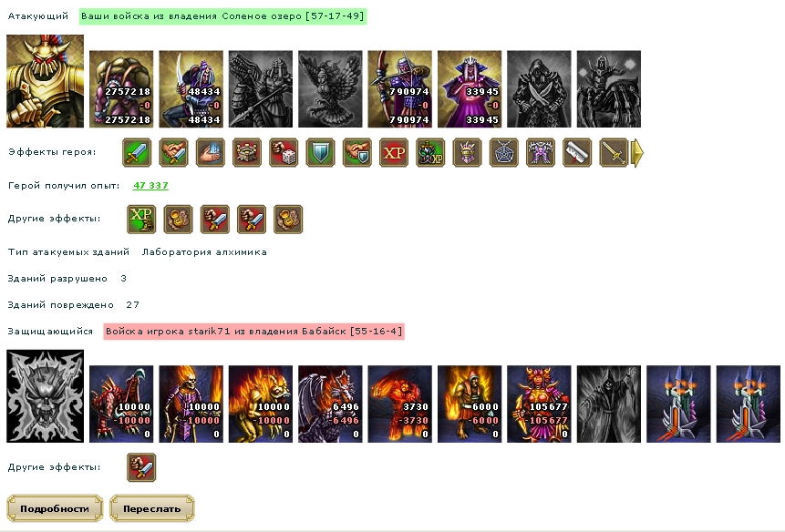
Task: Click the archer unit with 790974 troops
Action: coord(399,89)
